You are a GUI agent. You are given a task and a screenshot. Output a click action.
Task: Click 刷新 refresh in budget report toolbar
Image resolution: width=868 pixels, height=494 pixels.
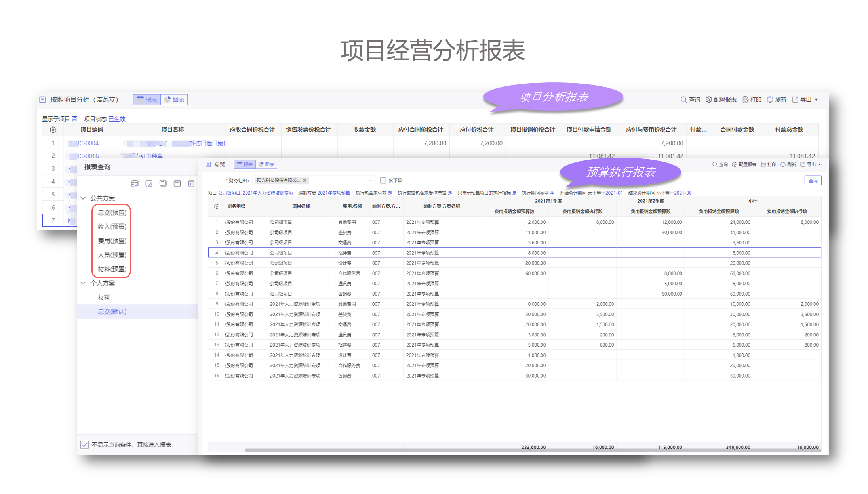(x=788, y=164)
